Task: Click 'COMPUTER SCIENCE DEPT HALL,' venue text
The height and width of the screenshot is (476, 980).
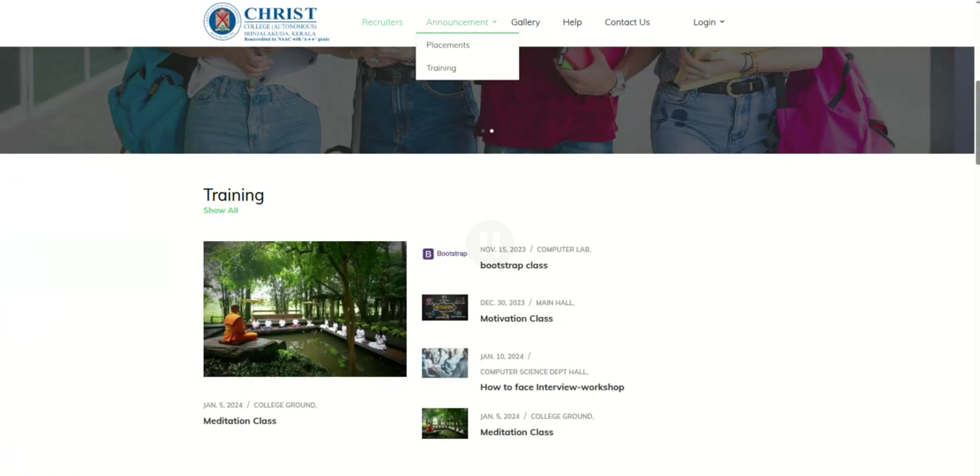Action: [533, 372]
